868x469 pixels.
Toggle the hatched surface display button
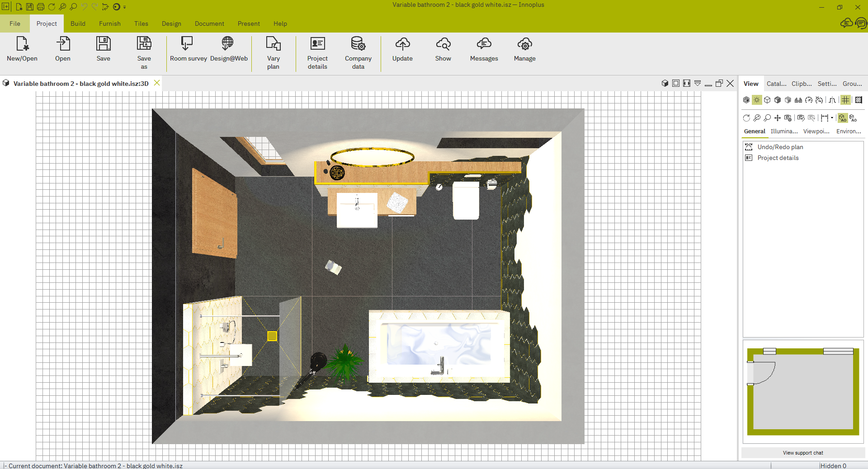pos(859,100)
